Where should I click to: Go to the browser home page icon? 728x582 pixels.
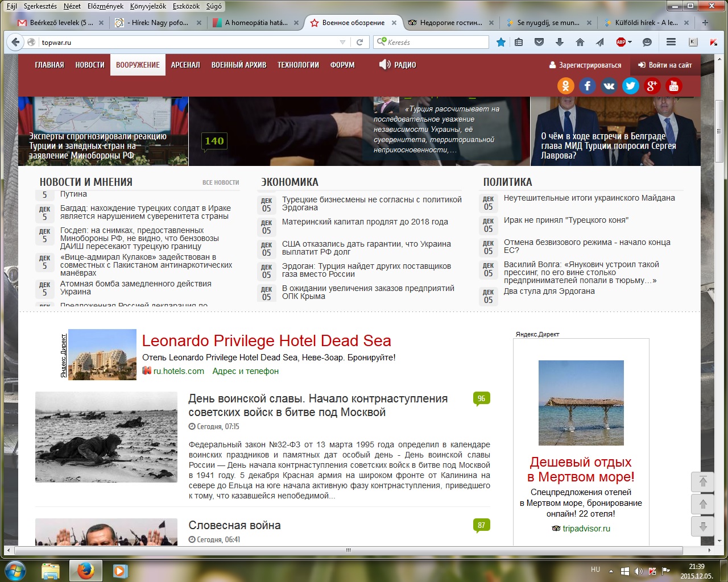point(580,42)
